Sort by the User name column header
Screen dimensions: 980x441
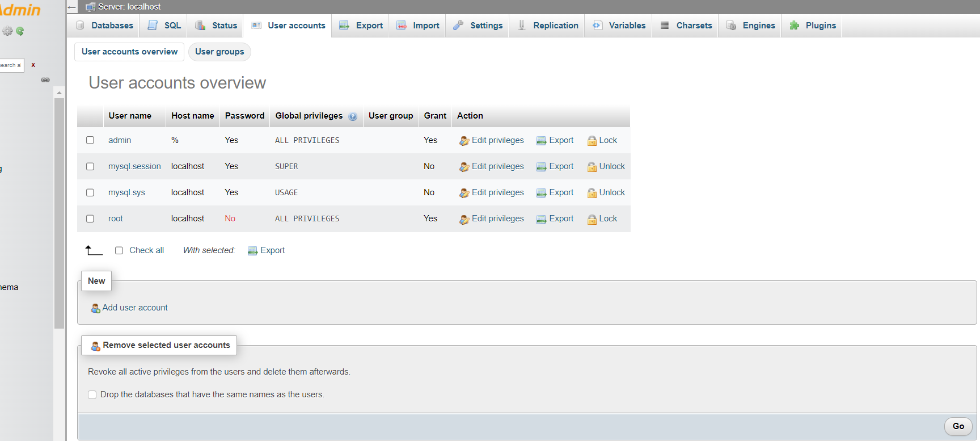pos(130,116)
